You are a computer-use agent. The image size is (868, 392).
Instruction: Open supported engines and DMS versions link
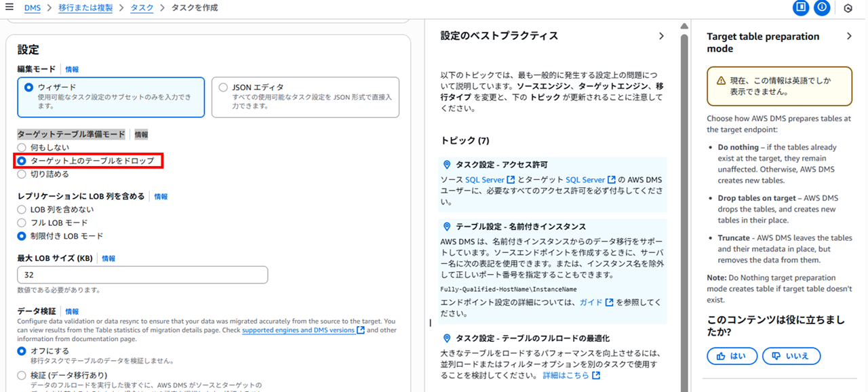303,330
